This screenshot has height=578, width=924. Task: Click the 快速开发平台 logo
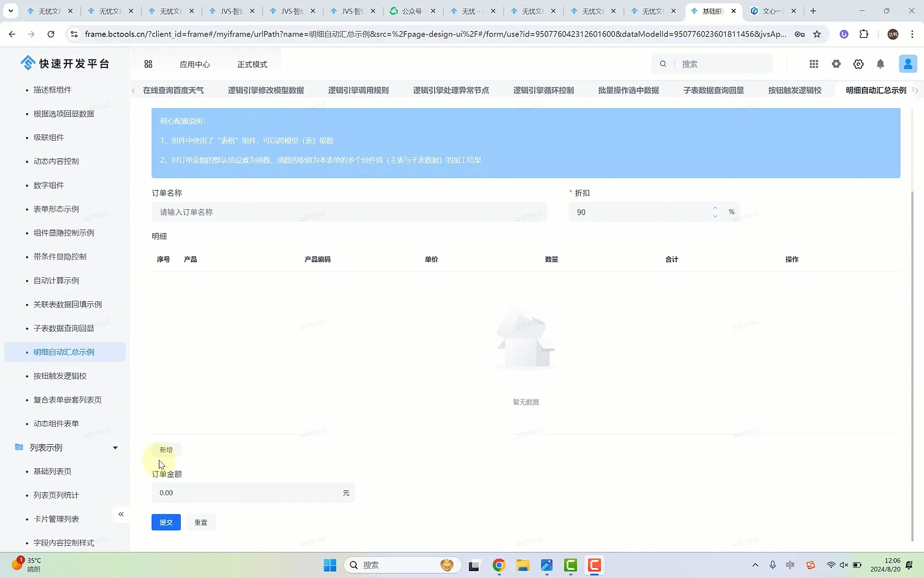[x=65, y=64]
